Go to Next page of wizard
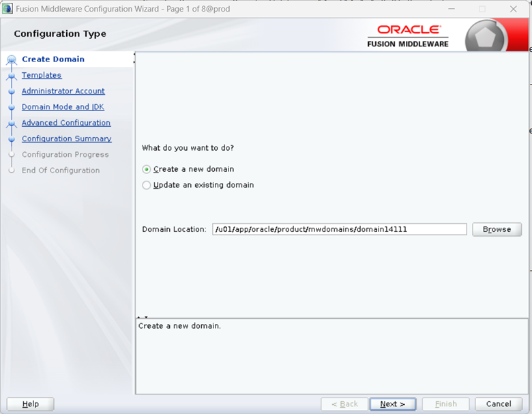Image resolution: width=532 pixels, height=414 pixels. tap(393, 404)
